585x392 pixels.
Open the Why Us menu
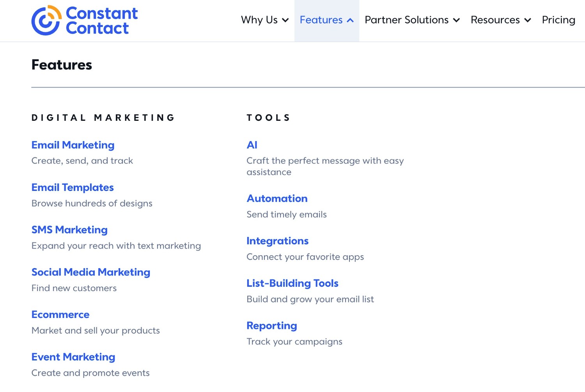tap(265, 20)
